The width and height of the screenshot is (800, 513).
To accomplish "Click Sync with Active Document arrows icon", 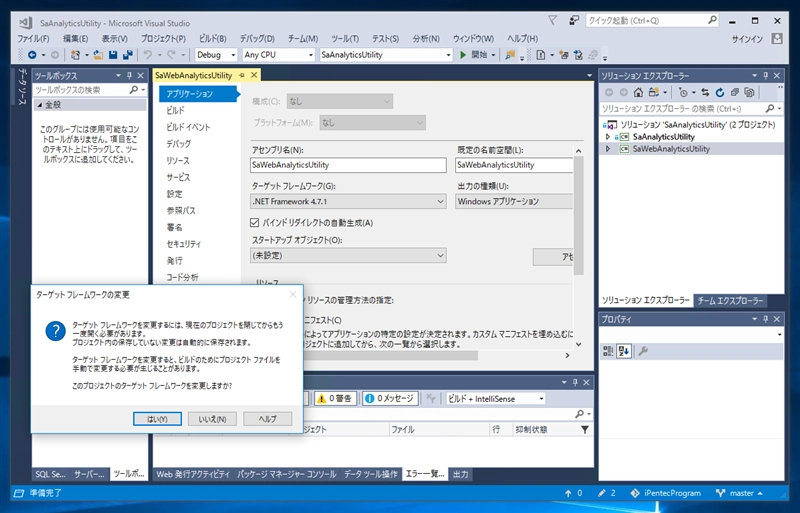I will click(705, 92).
